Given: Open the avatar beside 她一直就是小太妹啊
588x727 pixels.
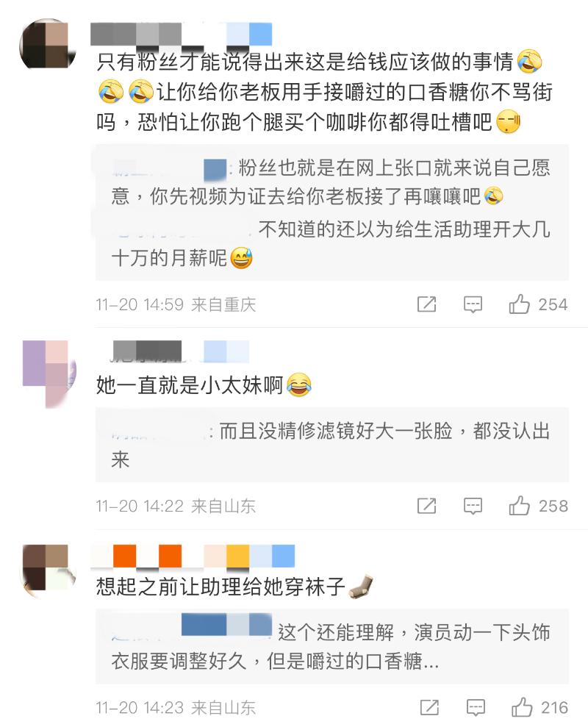Looking at the screenshot, I should (x=49, y=373).
